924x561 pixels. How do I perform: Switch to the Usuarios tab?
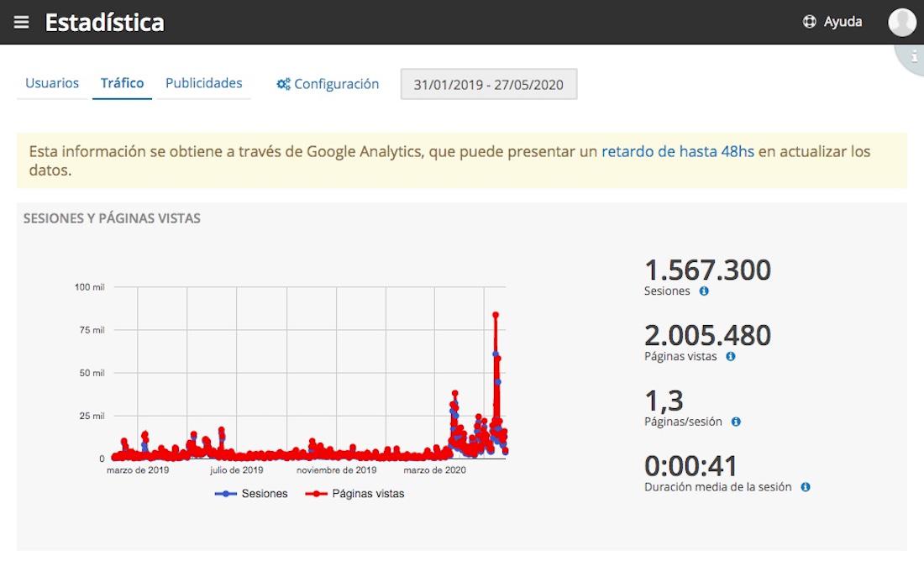(x=52, y=83)
